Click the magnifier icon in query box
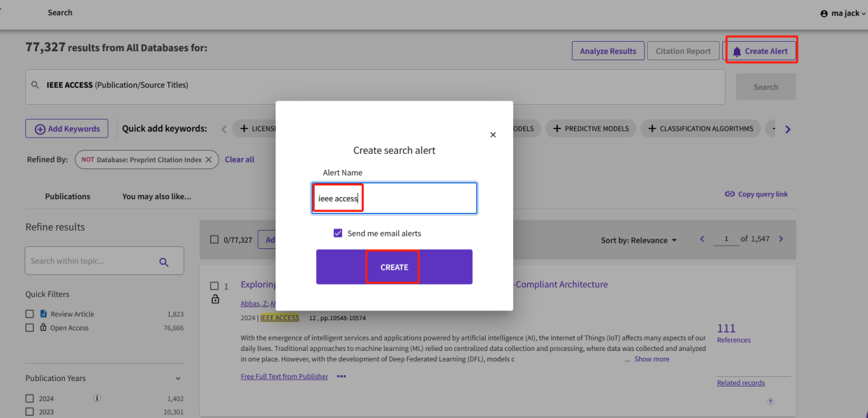868x418 pixels. click(36, 86)
